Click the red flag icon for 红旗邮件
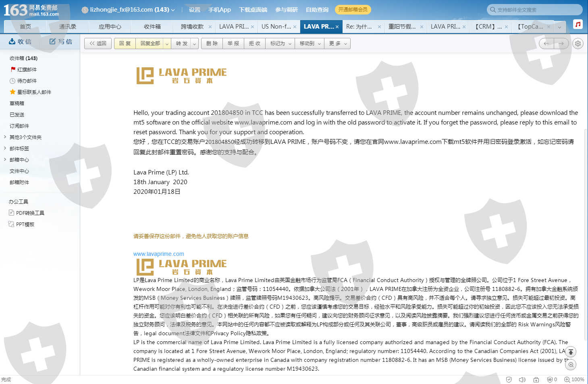This screenshot has height=384, width=588. pos(13,69)
